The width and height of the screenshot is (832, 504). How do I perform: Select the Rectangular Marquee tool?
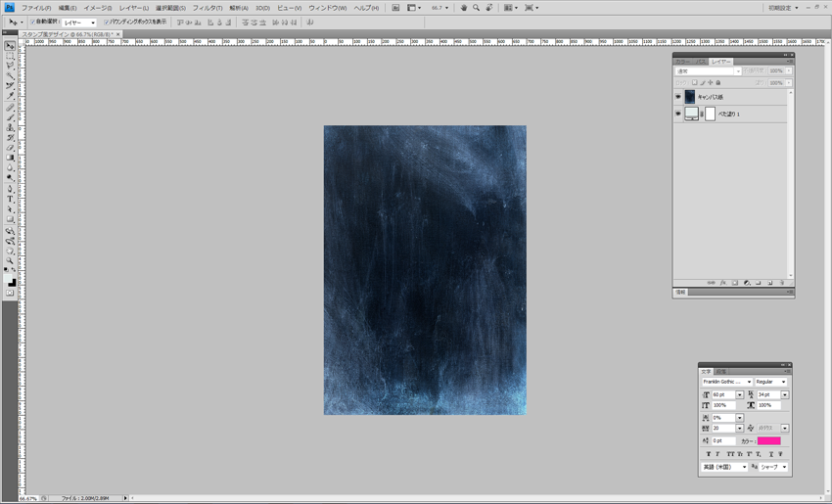click(x=10, y=56)
